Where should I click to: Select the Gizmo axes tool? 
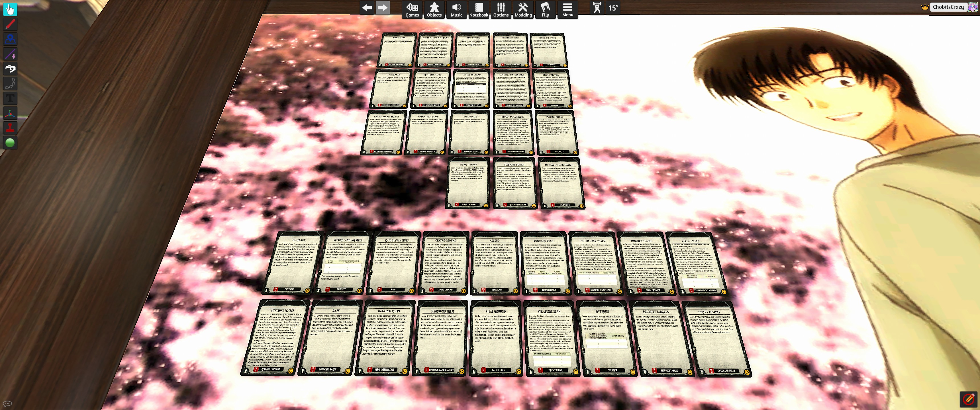point(10,113)
